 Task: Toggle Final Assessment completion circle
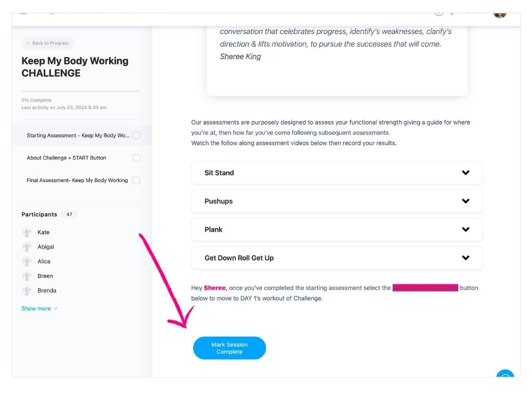(136, 180)
